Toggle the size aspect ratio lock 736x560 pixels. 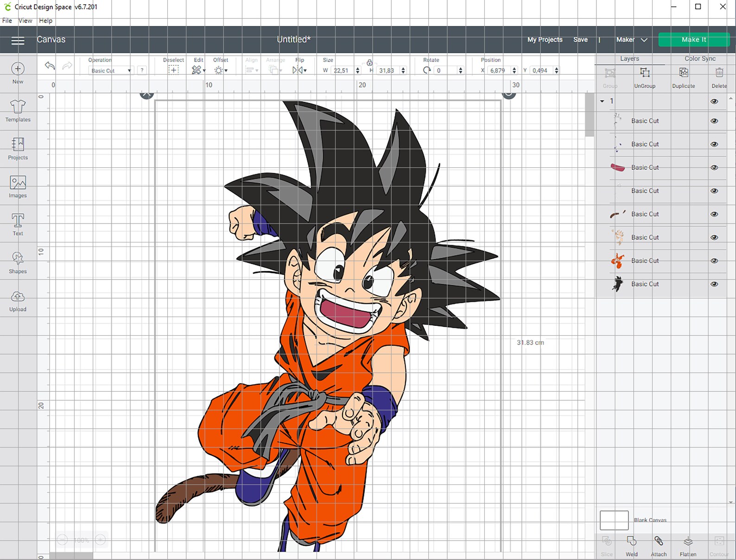pos(369,63)
